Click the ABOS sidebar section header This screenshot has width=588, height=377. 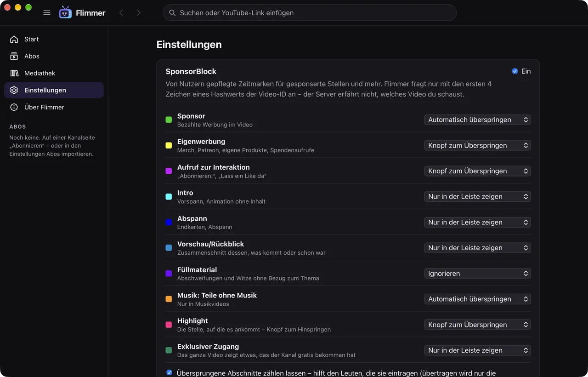coord(17,126)
